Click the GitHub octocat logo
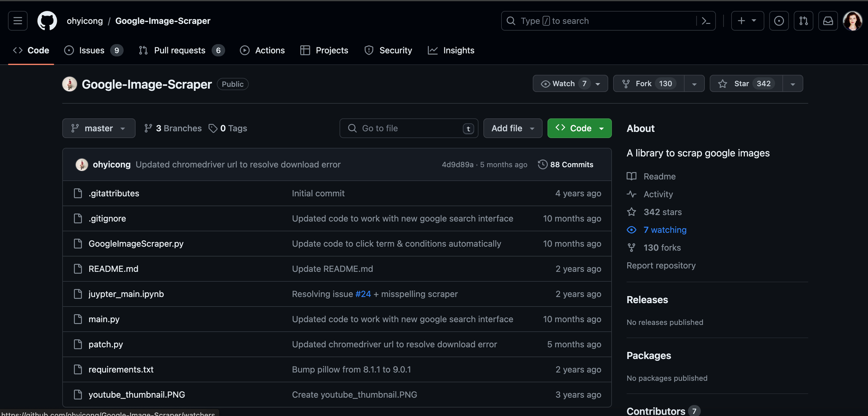The height and width of the screenshot is (416, 868). (47, 20)
